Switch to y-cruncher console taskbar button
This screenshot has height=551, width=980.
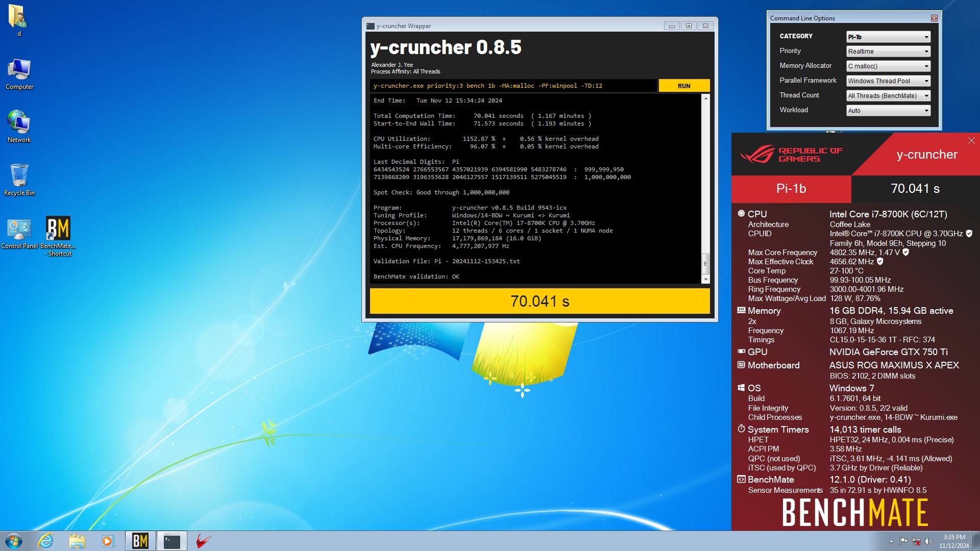pos(172,541)
